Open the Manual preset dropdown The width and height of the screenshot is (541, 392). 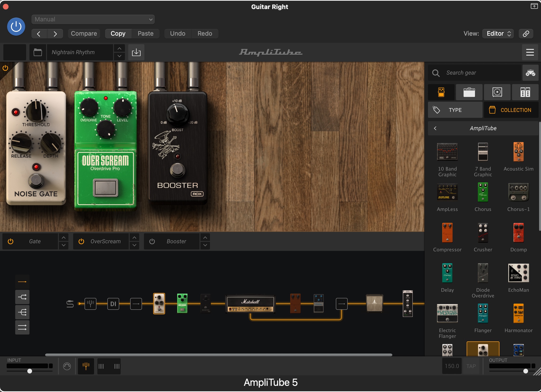point(93,19)
